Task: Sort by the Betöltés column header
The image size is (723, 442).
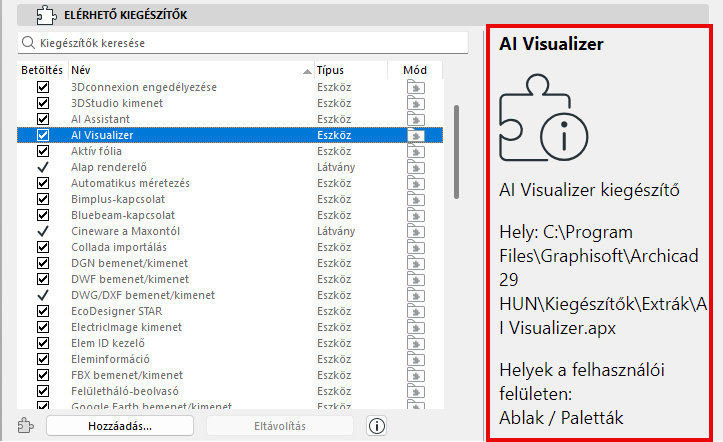Action: (x=42, y=70)
